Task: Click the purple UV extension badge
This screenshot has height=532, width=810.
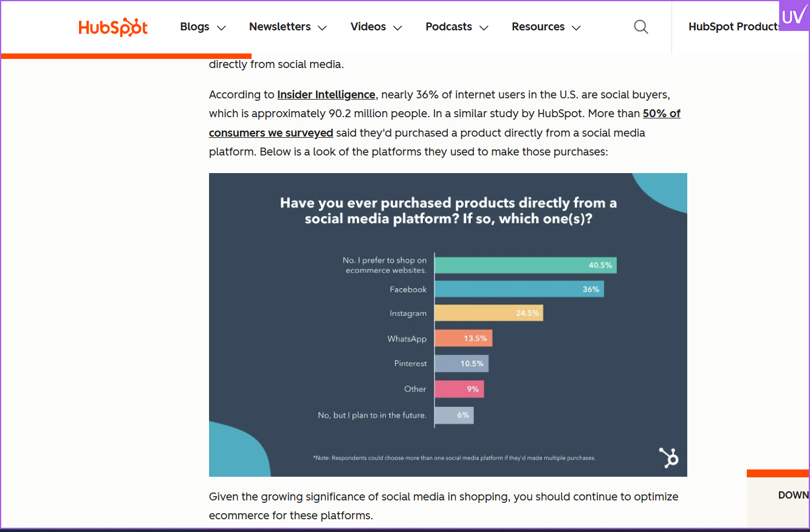Action: tap(794, 16)
